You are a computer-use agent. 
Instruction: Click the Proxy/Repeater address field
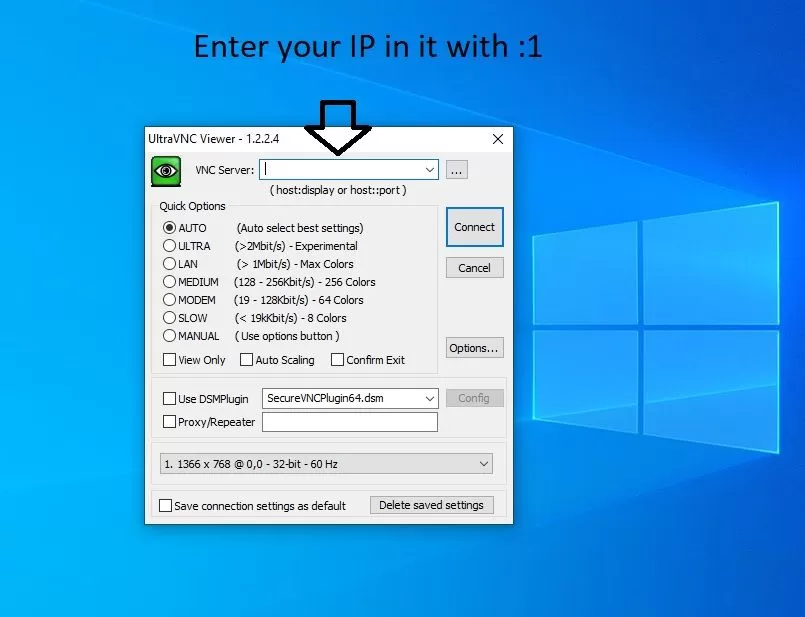coord(350,422)
